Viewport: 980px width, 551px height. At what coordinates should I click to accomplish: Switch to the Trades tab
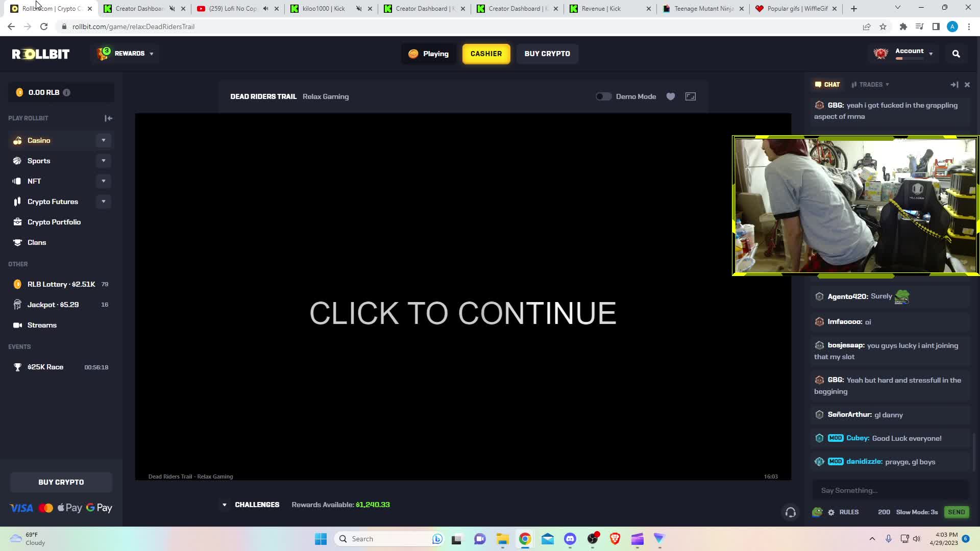coord(870,85)
